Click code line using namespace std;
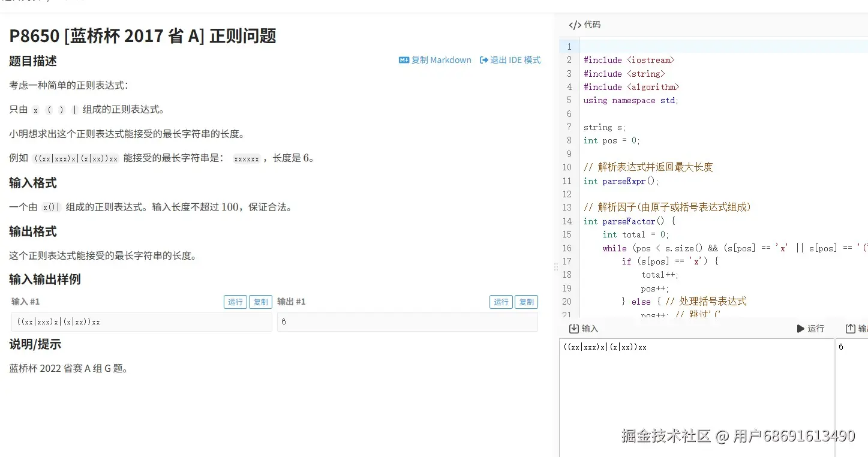This screenshot has width=868, height=457. click(x=631, y=100)
